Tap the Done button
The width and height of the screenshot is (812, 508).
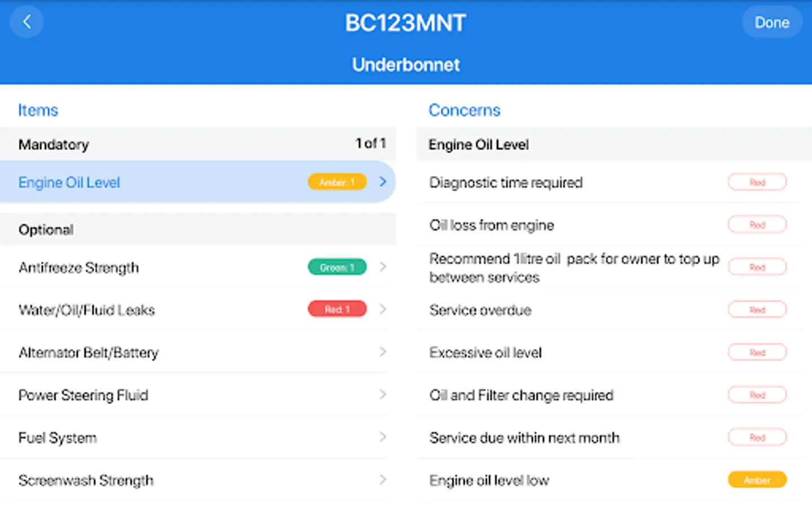coord(771,23)
